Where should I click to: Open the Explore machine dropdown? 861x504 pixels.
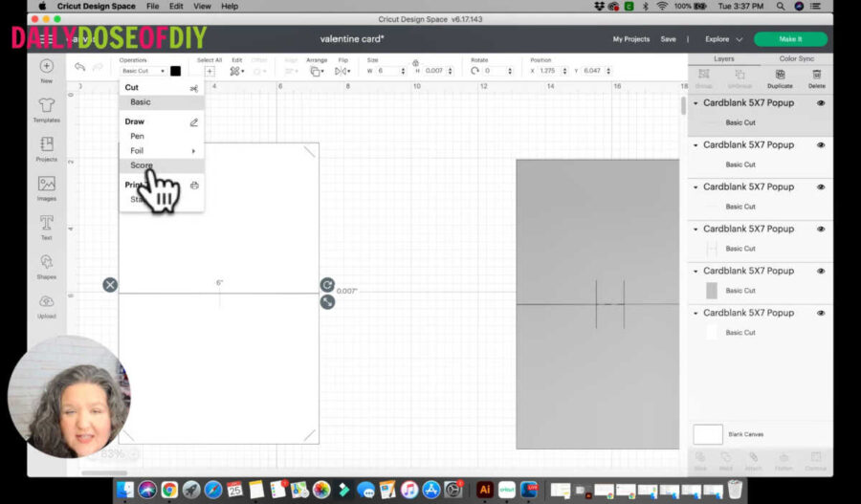(724, 39)
